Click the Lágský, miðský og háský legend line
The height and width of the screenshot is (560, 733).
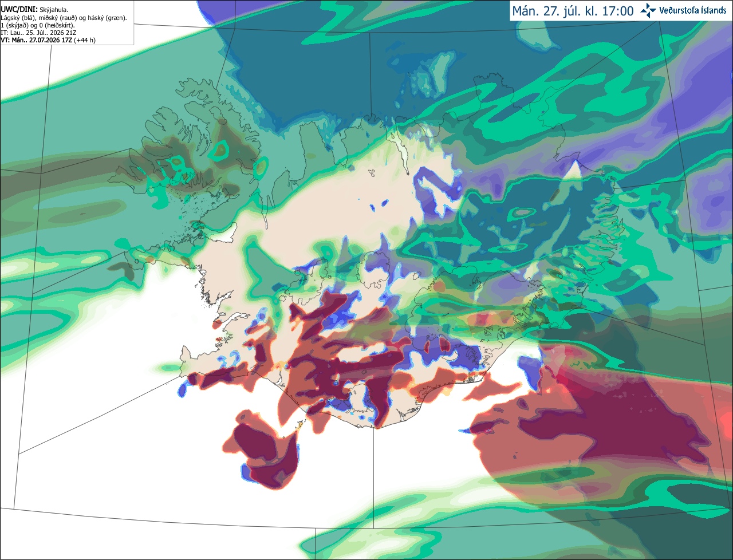[64, 18]
